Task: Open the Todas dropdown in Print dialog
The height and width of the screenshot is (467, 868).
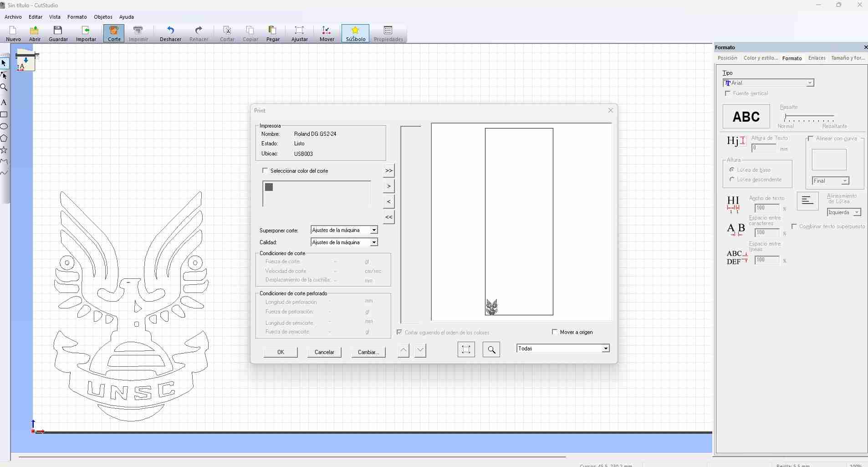Action: [563, 349]
